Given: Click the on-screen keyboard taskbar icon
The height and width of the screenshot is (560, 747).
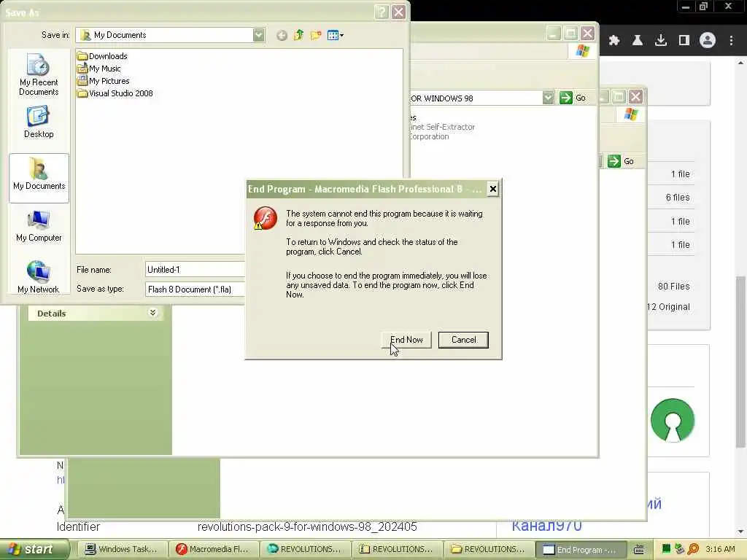Looking at the screenshot, I should pyautogui.click(x=639, y=549).
